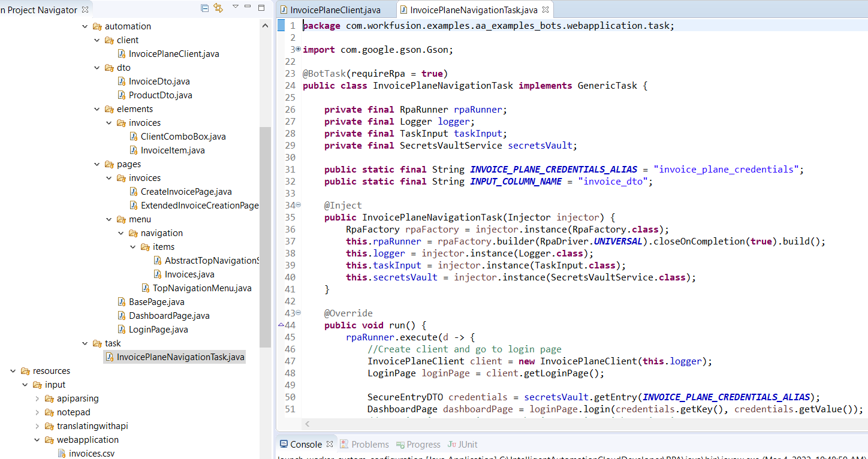Minimize the Project Navigator panel
This screenshot has width=868, height=459.
pos(249,8)
